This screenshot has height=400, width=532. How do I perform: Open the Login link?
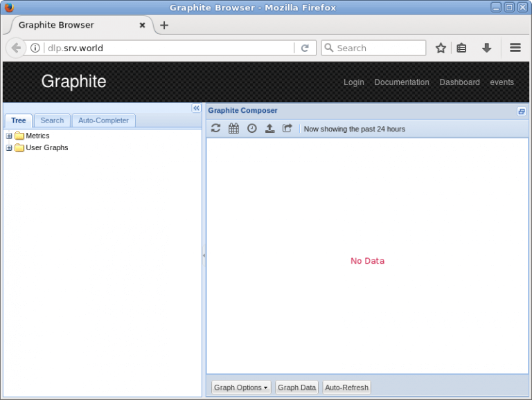click(354, 82)
